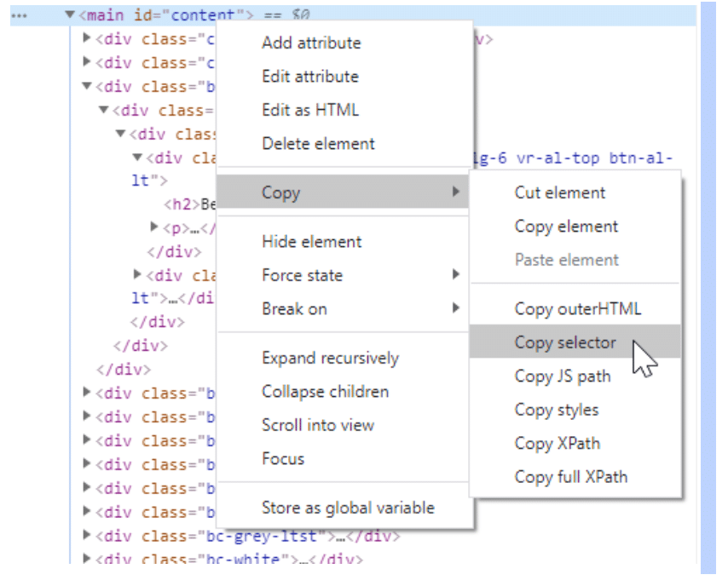This screenshot has width=728, height=586.
Task: Select Copy selector from the submenu
Action: coord(564,342)
